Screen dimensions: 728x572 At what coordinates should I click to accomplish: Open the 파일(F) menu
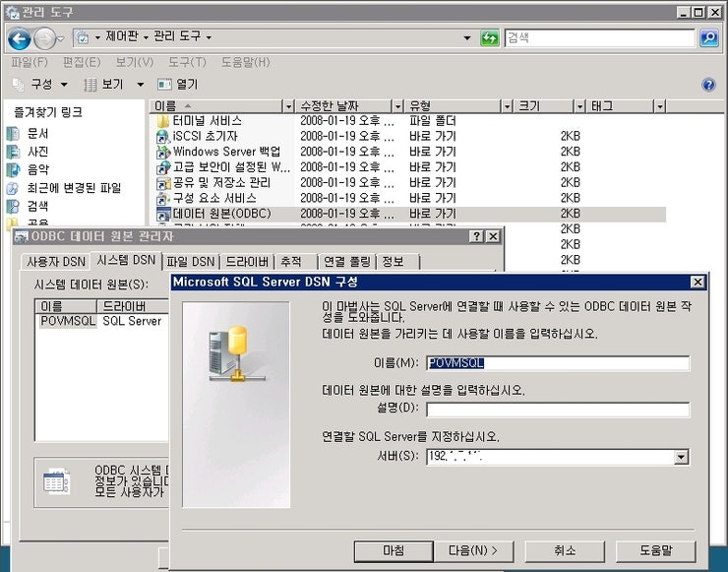30,62
